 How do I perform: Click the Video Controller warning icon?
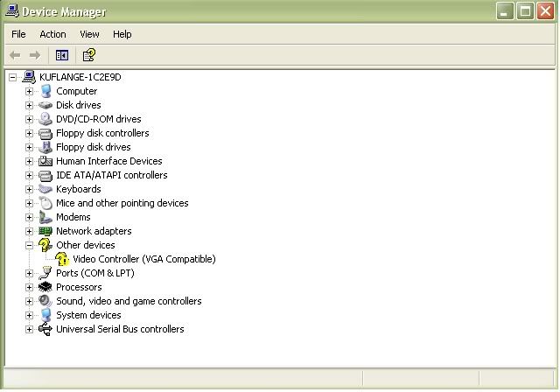tap(62, 259)
